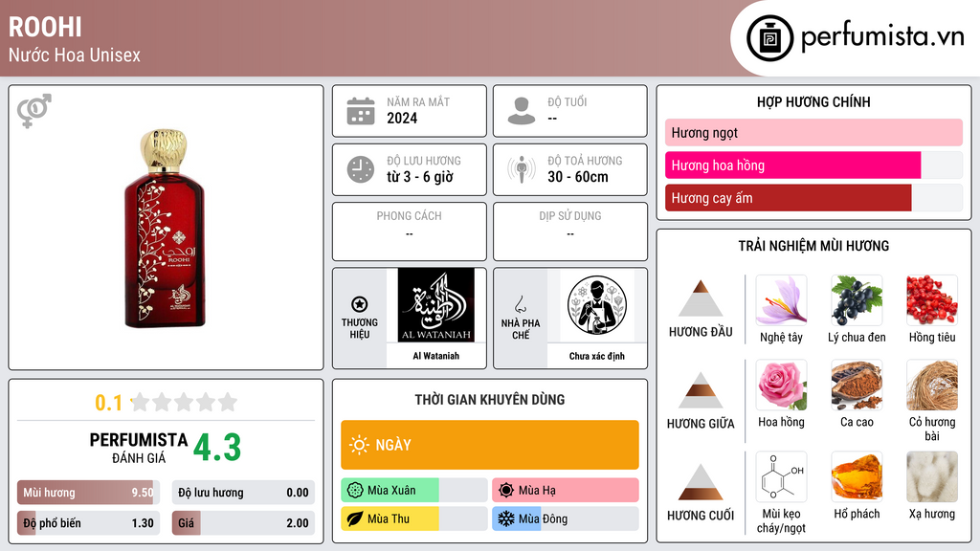Click the orange Ngày recommended time bar
Viewport: 980px width, 551px height.
(490, 445)
